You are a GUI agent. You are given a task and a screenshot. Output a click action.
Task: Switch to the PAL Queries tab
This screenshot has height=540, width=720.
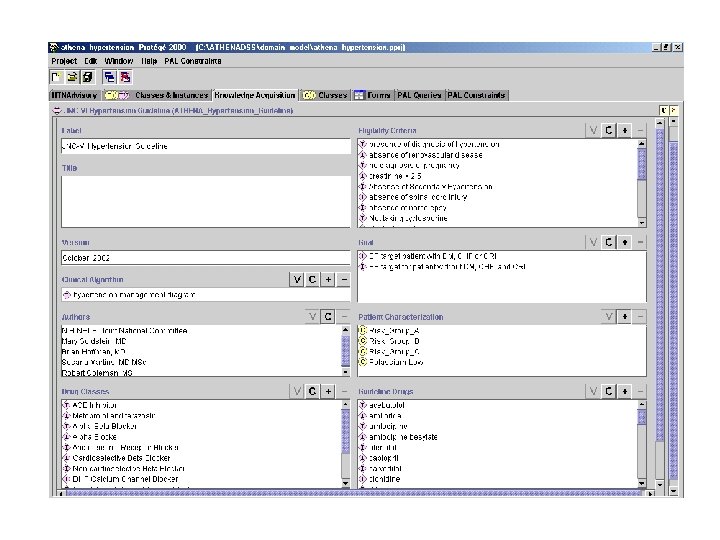point(419,95)
